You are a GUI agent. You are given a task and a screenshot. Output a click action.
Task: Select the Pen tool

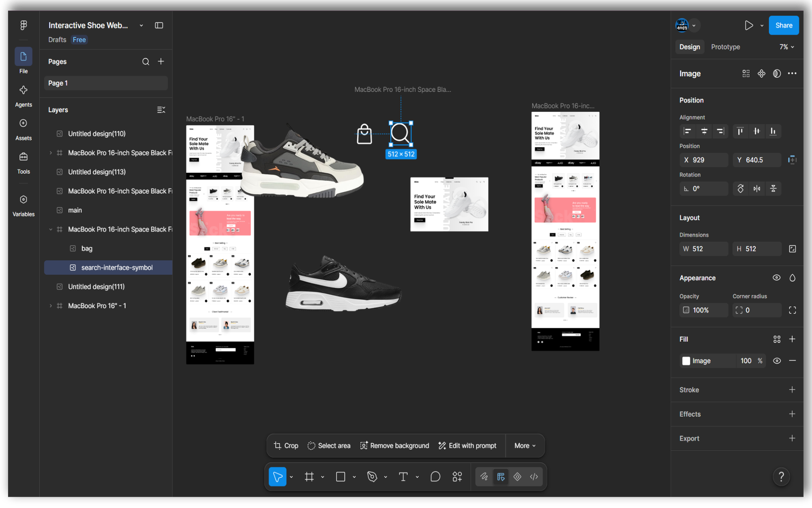372,477
